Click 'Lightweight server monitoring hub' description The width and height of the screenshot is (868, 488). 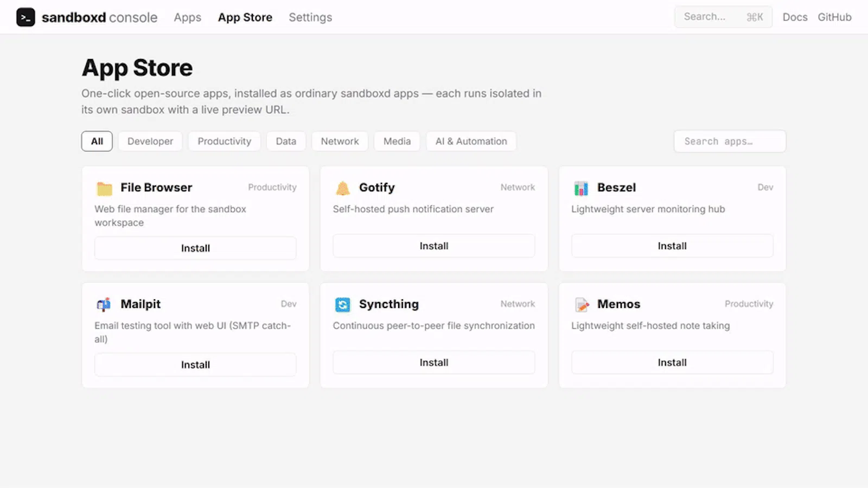coord(648,209)
